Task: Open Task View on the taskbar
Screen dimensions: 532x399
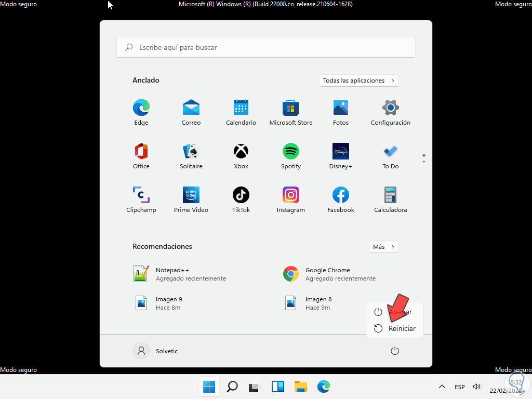Action: pyautogui.click(x=255, y=387)
